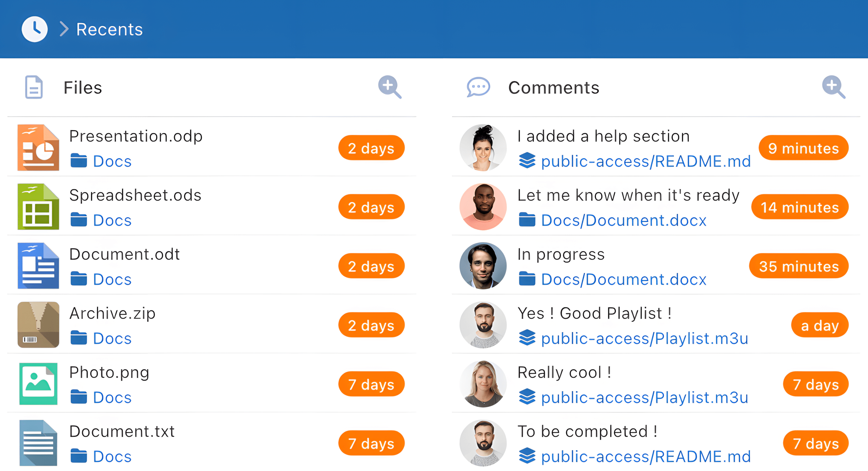
Task: Click avatar beside 'Really cool !' comment
Action: click(x=483, y=384)
